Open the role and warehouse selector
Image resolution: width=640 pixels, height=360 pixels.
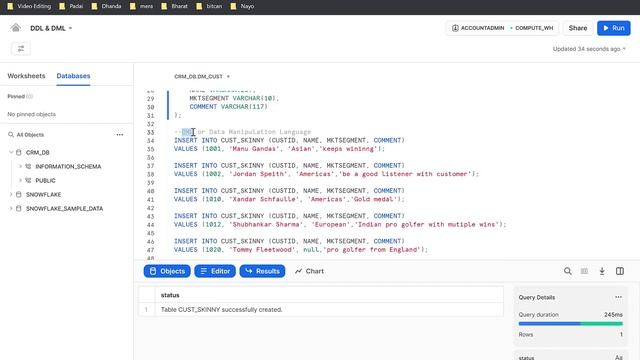[502, 28]
